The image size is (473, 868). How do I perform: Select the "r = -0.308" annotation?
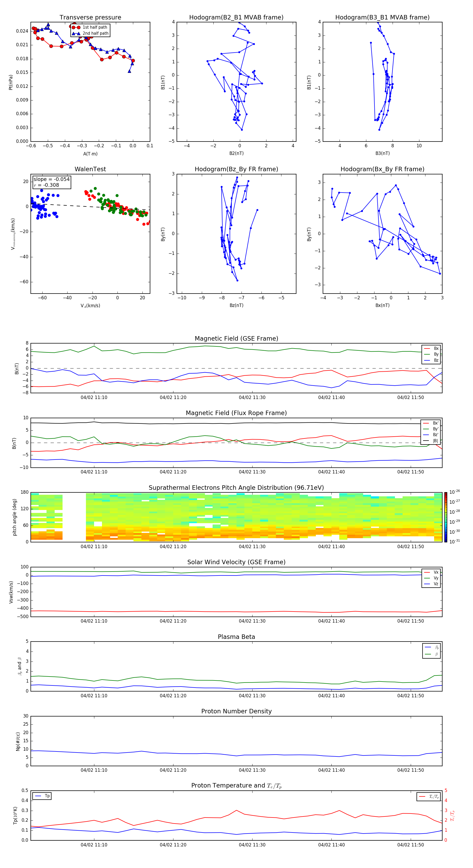pyautogui.click(x=47, y=185)
